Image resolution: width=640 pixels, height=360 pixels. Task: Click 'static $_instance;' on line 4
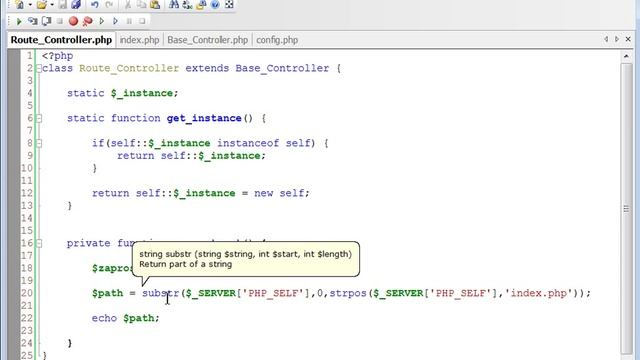pyautogui.click(x=123, y=93)
